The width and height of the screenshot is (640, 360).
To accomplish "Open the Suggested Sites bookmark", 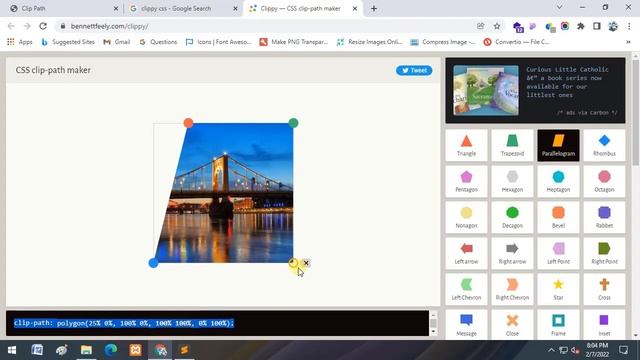I will 68,42.
